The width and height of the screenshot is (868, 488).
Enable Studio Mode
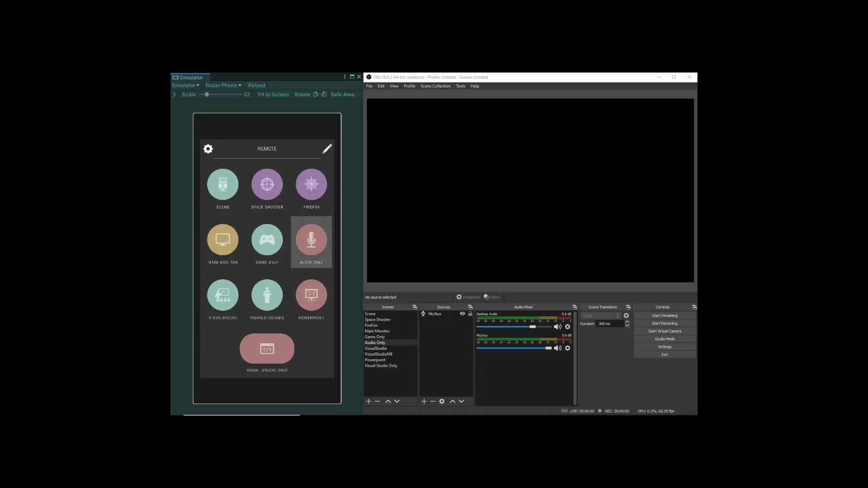point(665,338)
